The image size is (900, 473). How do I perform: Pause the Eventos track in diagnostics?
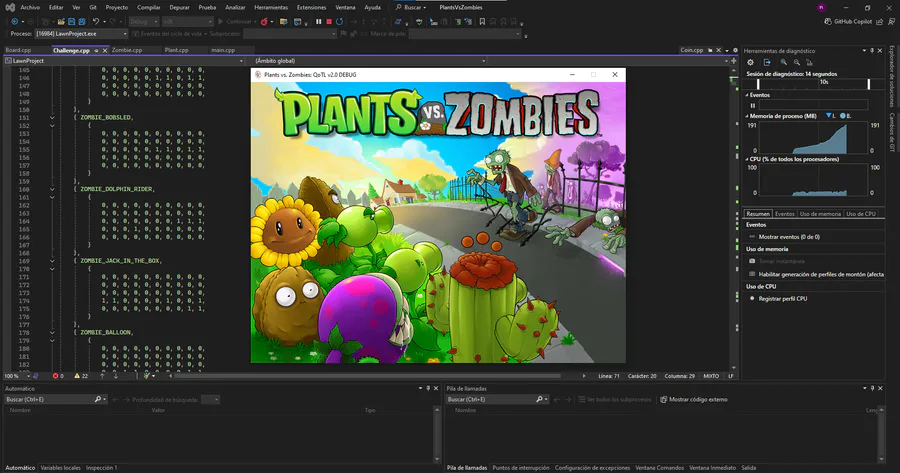click(x=752, y=106)
